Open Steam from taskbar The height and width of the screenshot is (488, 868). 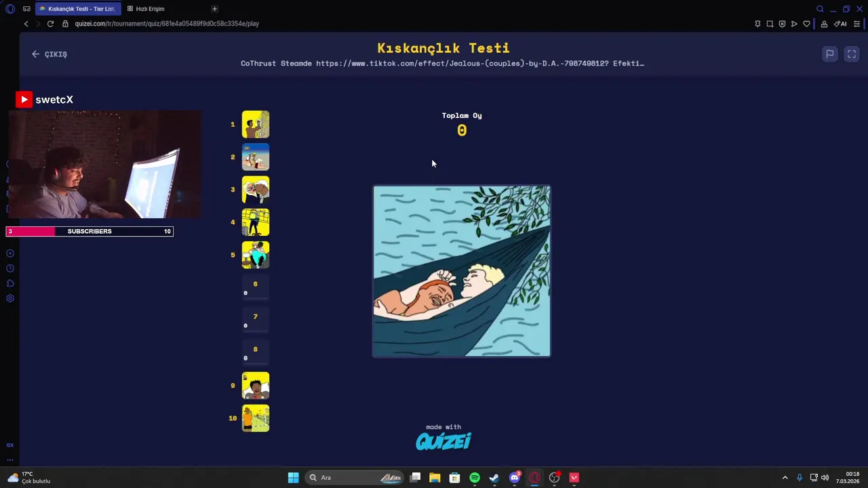[x=494, y=478]
